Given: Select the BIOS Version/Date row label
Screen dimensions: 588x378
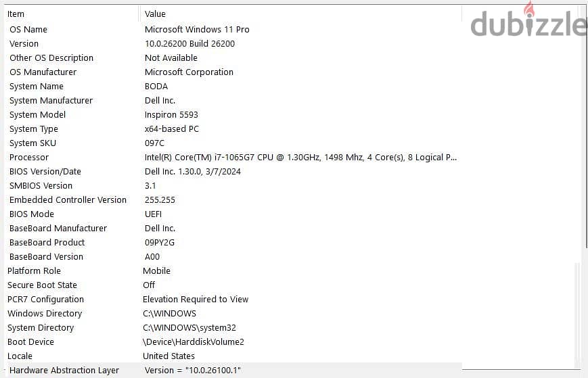Looking at the screenshot, I should coord(45,172).
